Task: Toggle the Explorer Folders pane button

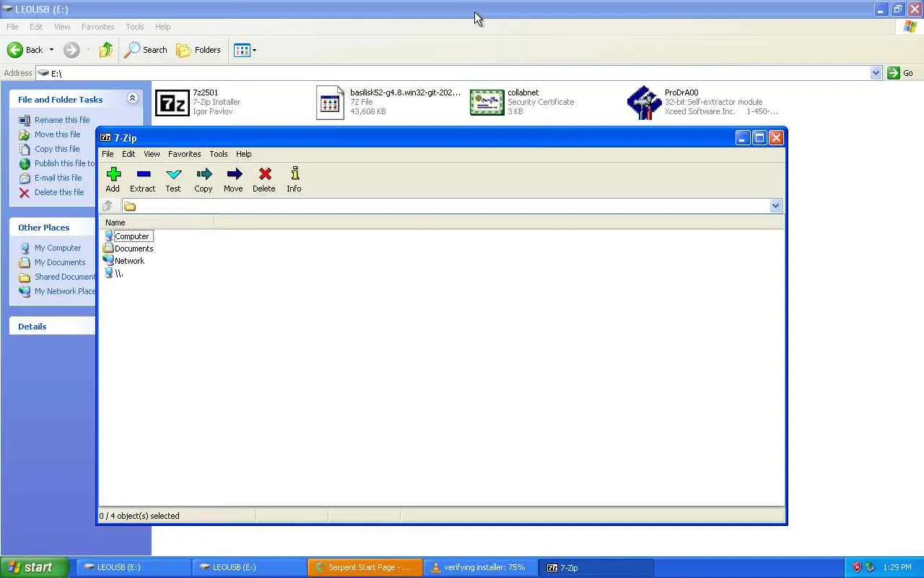Action: click(x=199, y=50)
